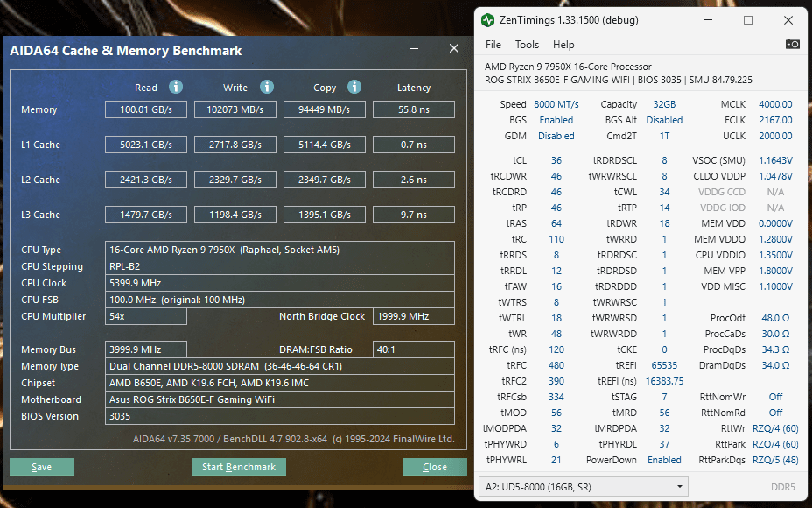Click L1 Cache Read value 5023.1 GB/s
The image size is (812, 508).
click(x=146, y=145)
